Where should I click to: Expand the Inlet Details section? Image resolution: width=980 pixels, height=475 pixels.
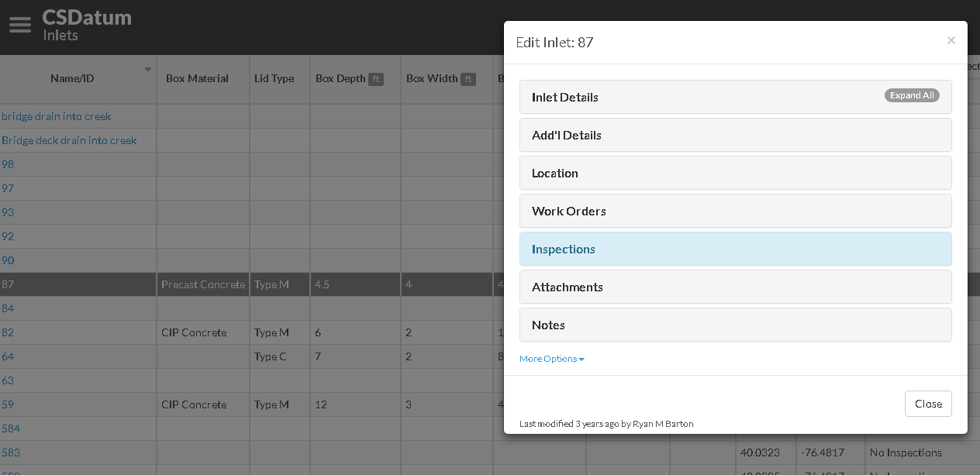[x=735, y=97]
